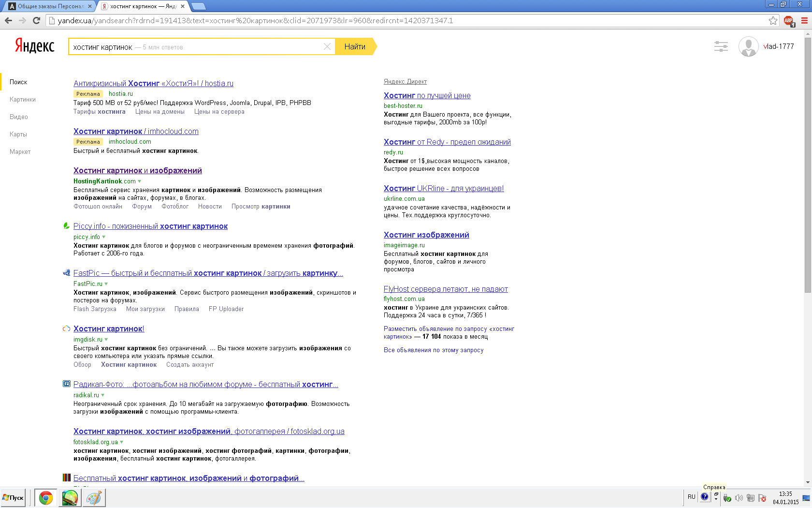The width and height of the screenshot is (812, 508).
Task: Expand the HostingKartinok.com dropdown arrow
Action: coord(140,181)
